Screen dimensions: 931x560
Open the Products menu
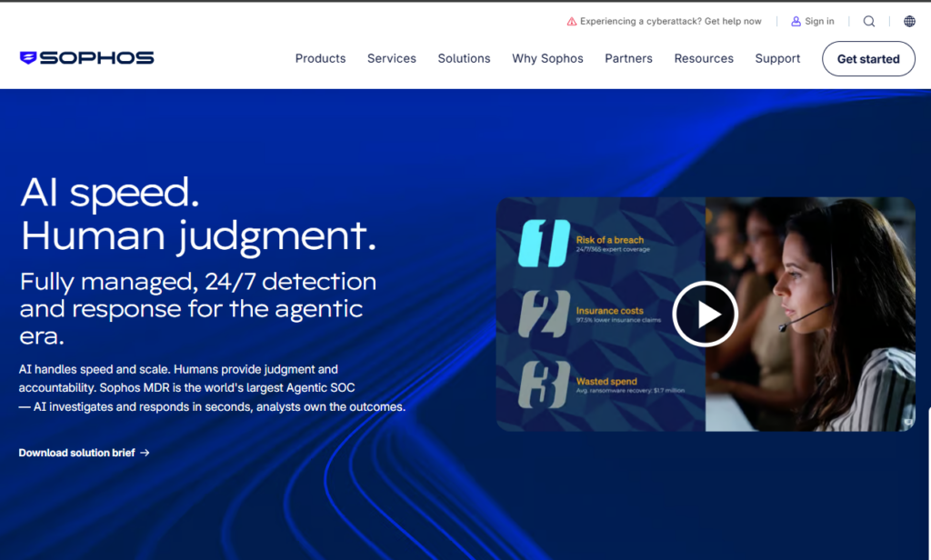[321, 58]
